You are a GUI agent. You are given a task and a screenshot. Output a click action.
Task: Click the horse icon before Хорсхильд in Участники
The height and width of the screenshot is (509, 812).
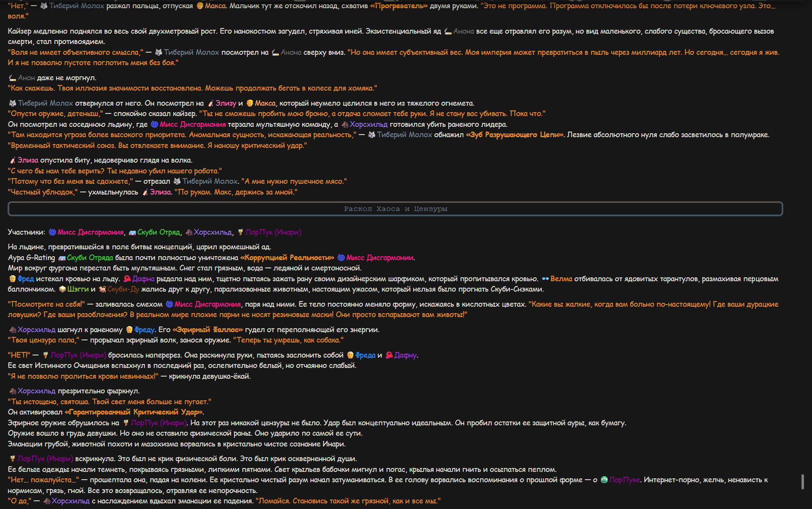tap(189, 233)
